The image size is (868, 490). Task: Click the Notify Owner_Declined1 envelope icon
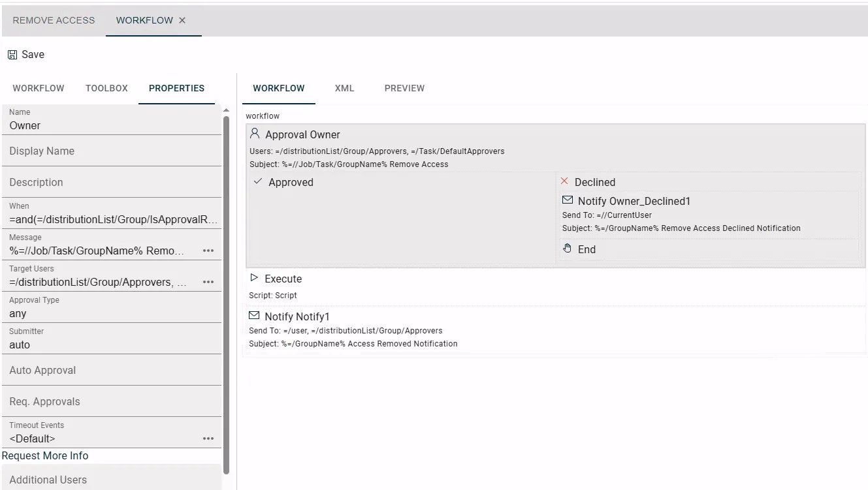coord(568,200)
